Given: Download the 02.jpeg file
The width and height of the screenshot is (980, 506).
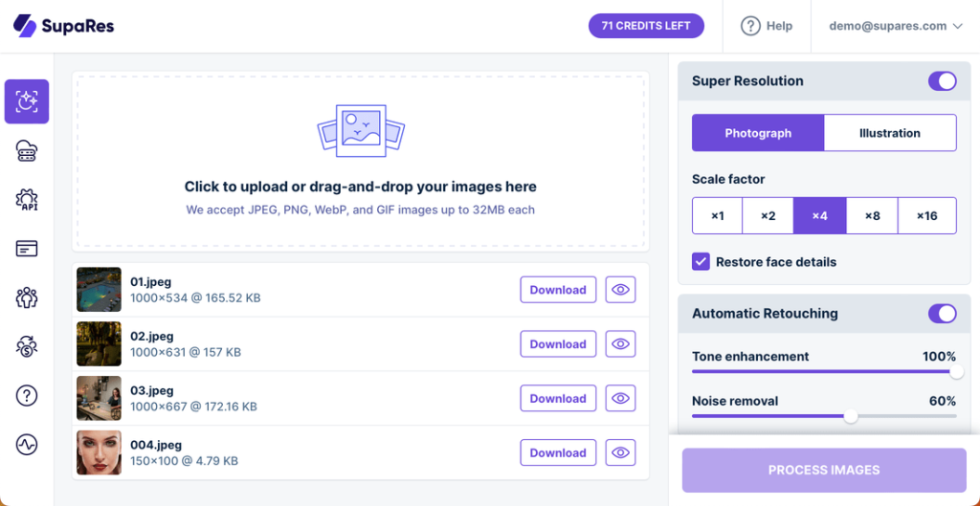Looking at the screenshot, I should pyautogui.click(x=558, y=344).
